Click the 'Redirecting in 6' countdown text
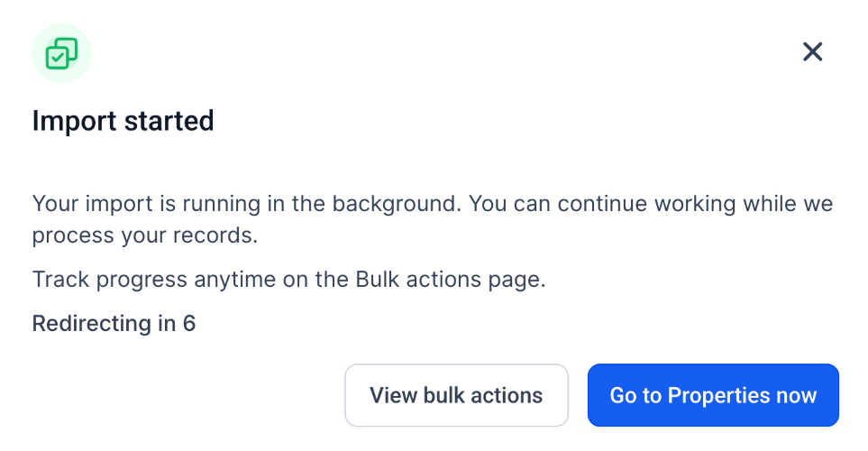This screenshot has width=868, height=451. click(x=114, y=323)
